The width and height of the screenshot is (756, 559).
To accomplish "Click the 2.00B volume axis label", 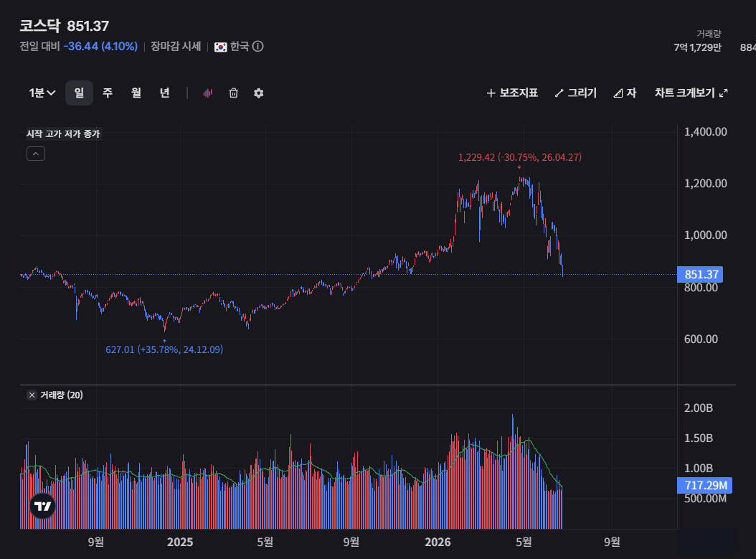I will pyautogui.click(x=698, y=408).
